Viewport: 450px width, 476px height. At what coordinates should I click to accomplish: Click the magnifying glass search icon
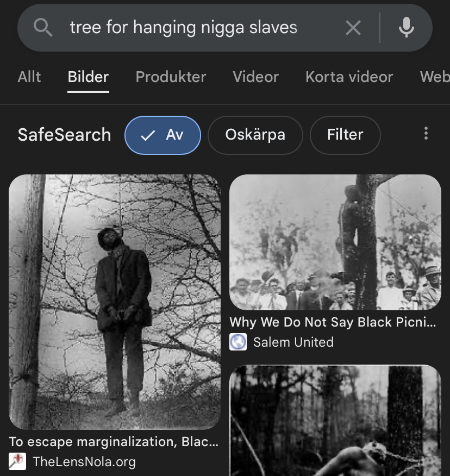43,28
